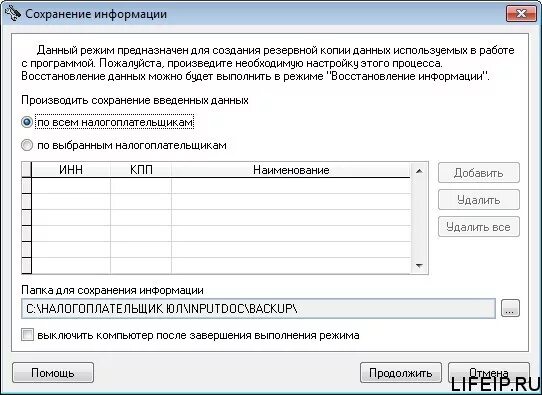The width and height of the screenshot is (542, 395).
Task: Click the ИНН column header
Action: (71, 170)
